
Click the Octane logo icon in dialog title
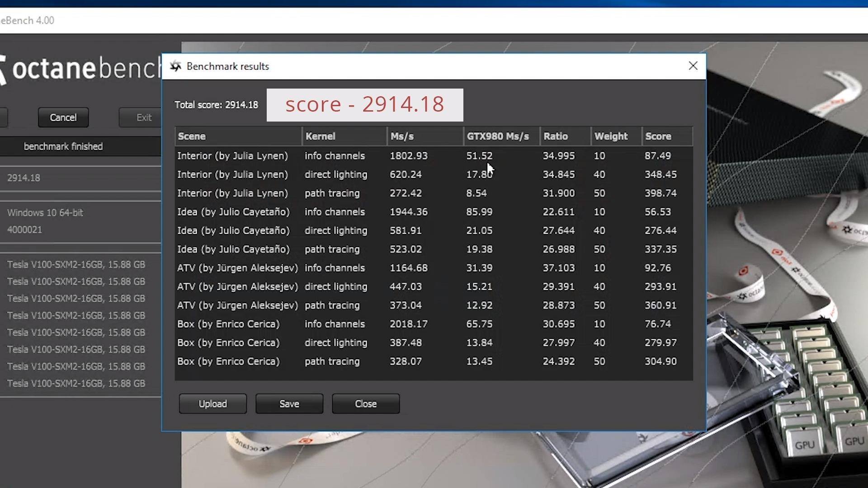tap(176, 66)
